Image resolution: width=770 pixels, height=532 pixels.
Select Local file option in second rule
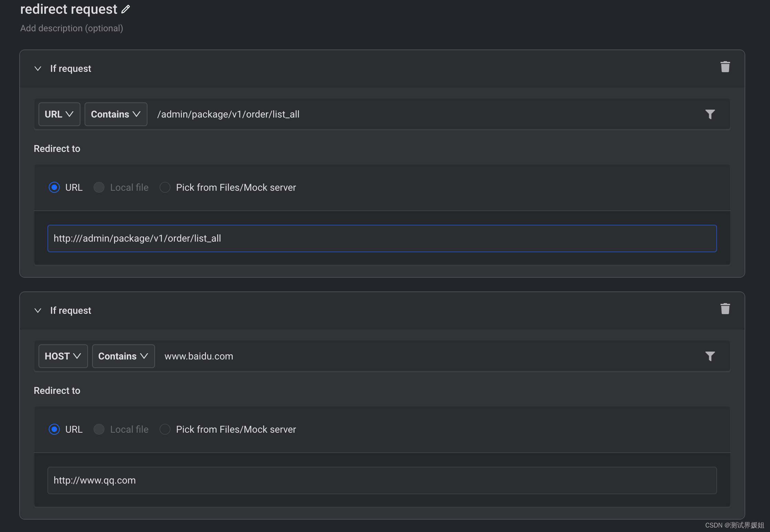(99, 429)
